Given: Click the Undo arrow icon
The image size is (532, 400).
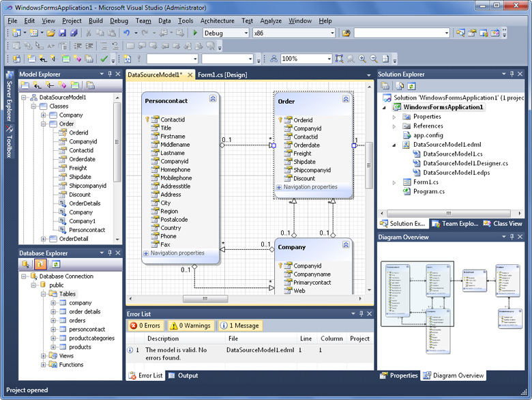Looking at the screenshot, I should [x=127, y=33].
